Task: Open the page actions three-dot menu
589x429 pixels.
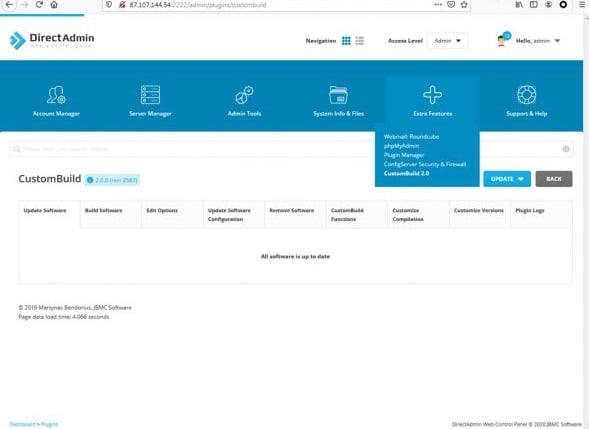Action: coord(438,5)
